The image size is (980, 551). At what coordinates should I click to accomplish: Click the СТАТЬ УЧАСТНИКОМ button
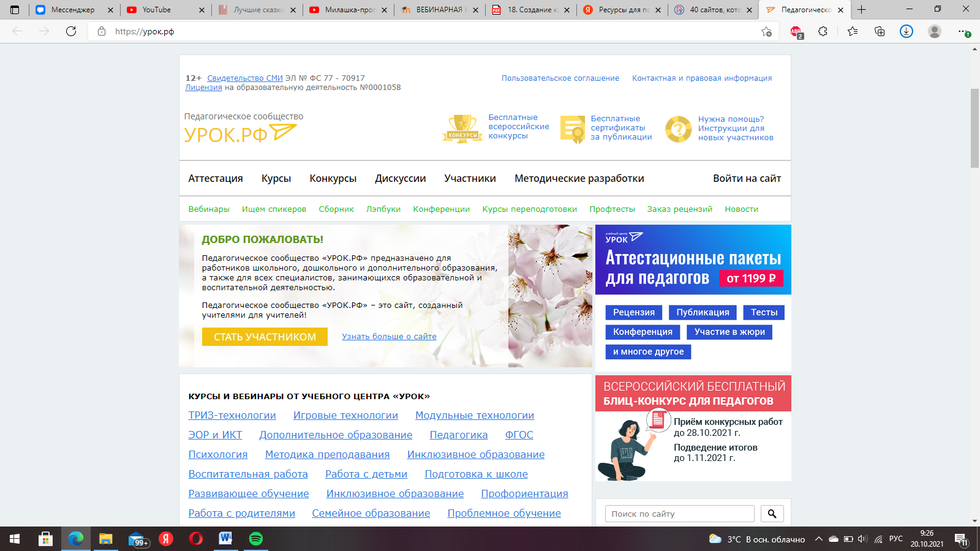(265, 337)
